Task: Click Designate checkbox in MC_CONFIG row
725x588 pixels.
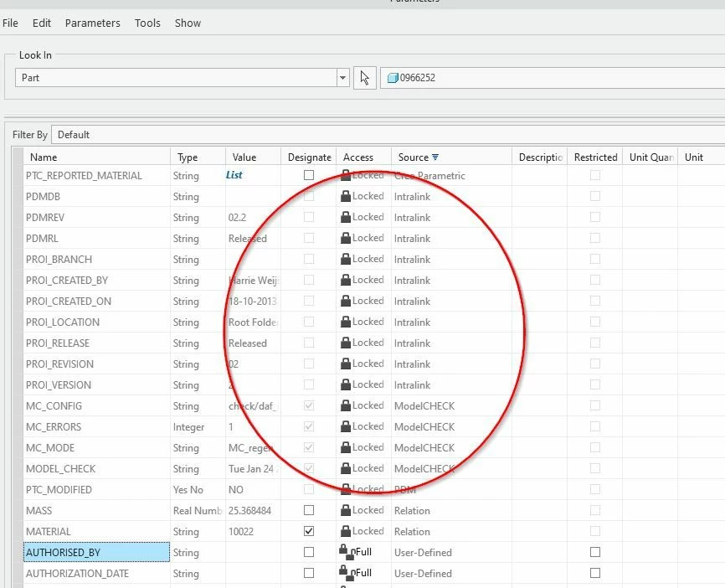Action: click(309, 405)
